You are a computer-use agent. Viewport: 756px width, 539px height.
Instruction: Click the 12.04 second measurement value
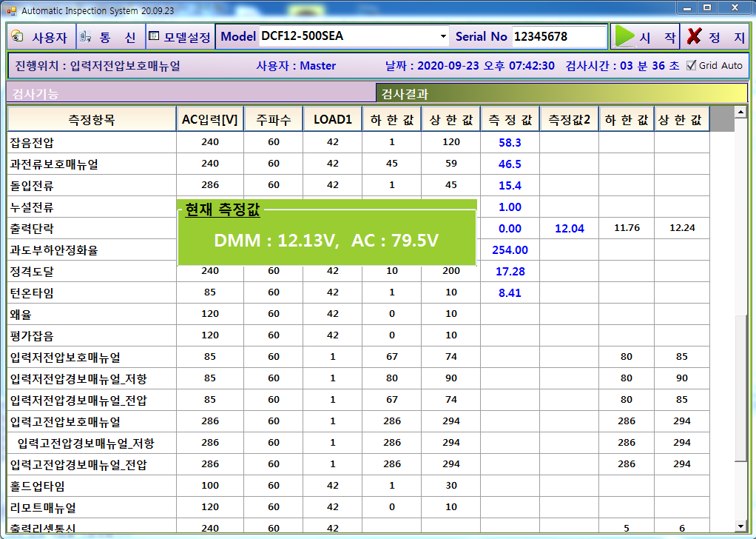point(570,228)
